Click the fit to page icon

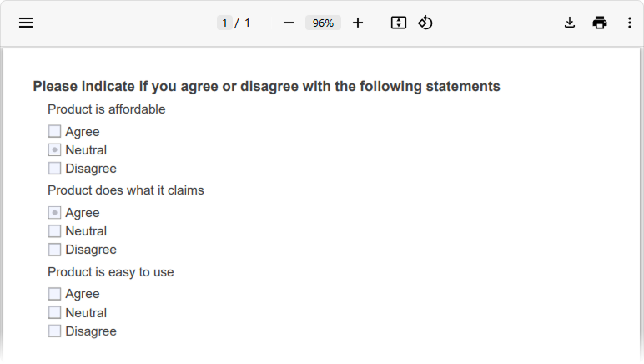point(399,23)
